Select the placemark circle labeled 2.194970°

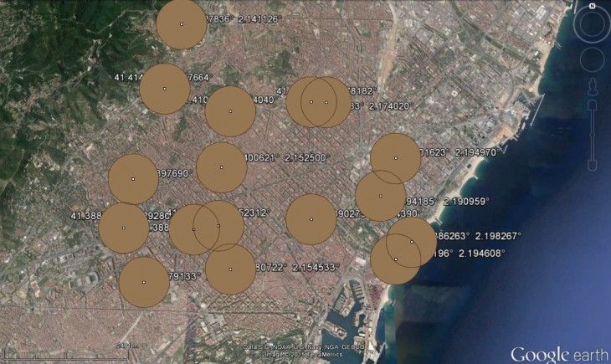pos(395,157)
